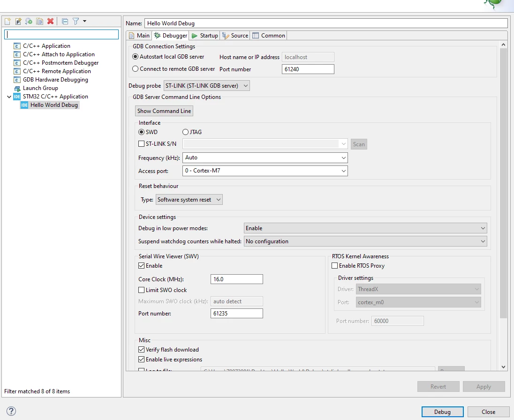Click the Filter launch configurations funnel icon
The width and height of the screenshot is (514, 420).
click(x=76, y=21)
